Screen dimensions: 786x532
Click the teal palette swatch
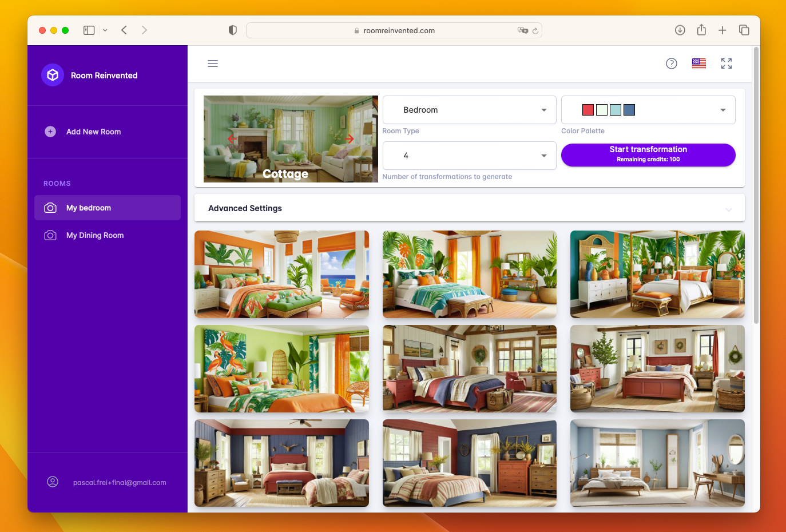[x=616, y=110]
